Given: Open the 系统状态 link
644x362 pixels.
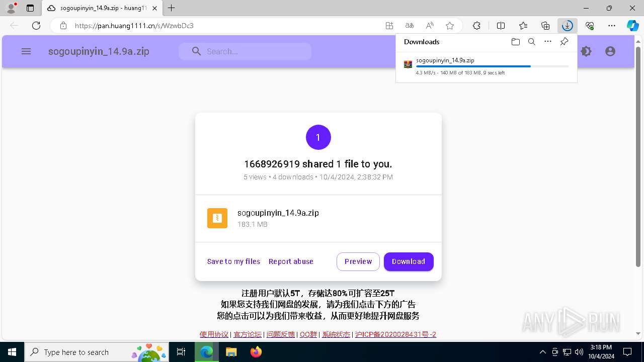Looking at the screenshot, I should coord(336,334).
